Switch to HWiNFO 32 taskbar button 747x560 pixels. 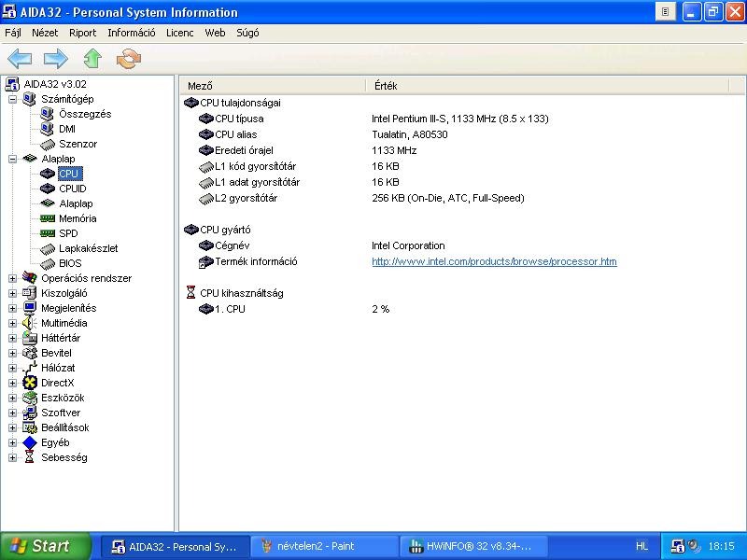coord(472,546)
